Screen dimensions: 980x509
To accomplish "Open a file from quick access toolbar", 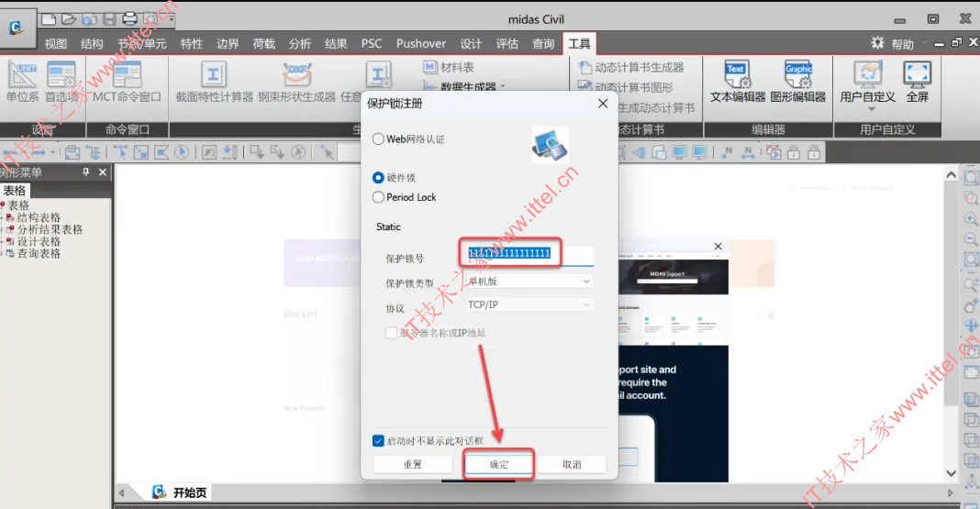I will (x=69, y=19).
